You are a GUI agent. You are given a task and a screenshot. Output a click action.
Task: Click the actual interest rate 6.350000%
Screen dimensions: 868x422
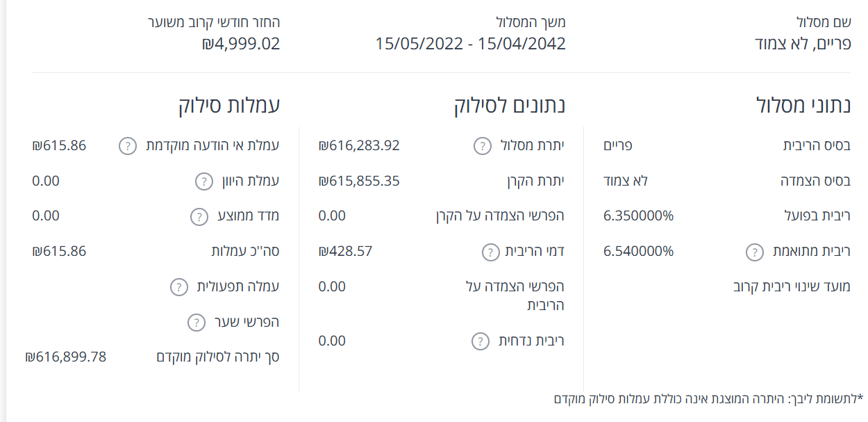point(638,216)
